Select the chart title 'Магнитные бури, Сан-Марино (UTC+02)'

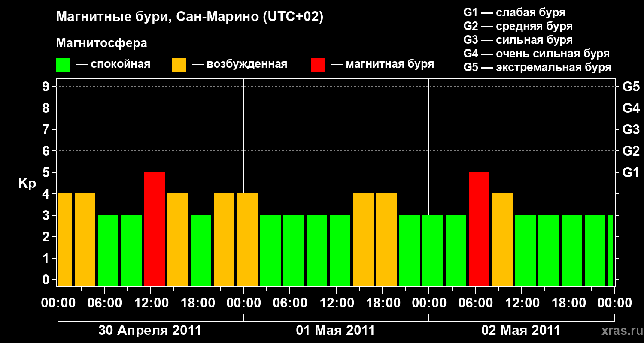tap(189, 17)
